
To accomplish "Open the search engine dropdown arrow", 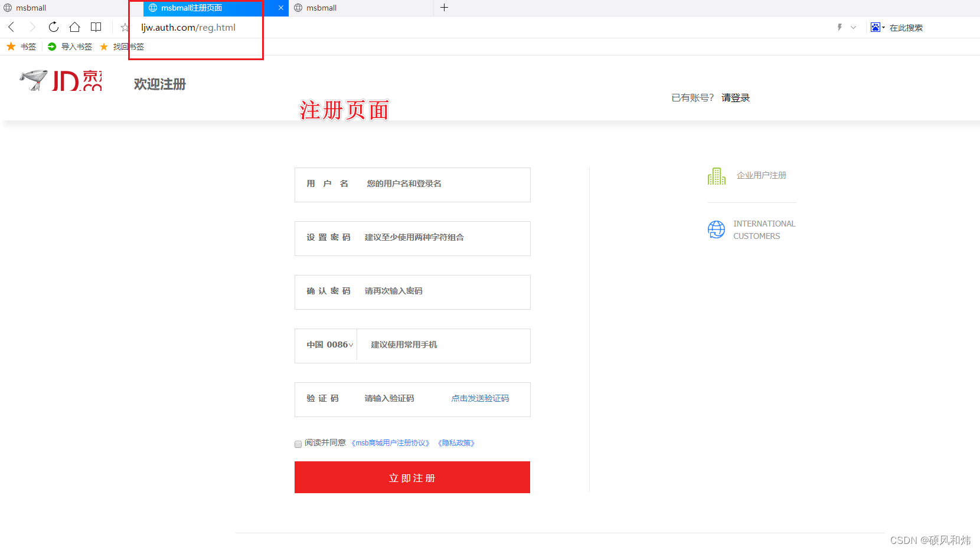I will coord(883,27).
